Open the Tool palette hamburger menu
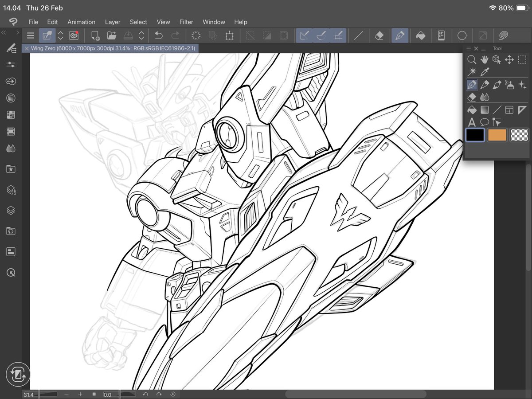 pyautogui.click(x=469, y=48)
